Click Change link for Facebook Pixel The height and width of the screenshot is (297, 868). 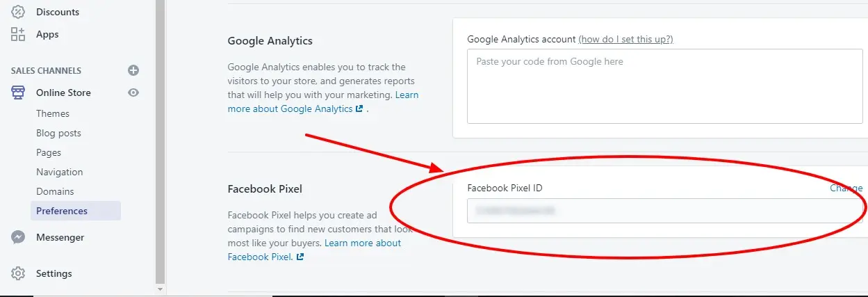(846, 188)
